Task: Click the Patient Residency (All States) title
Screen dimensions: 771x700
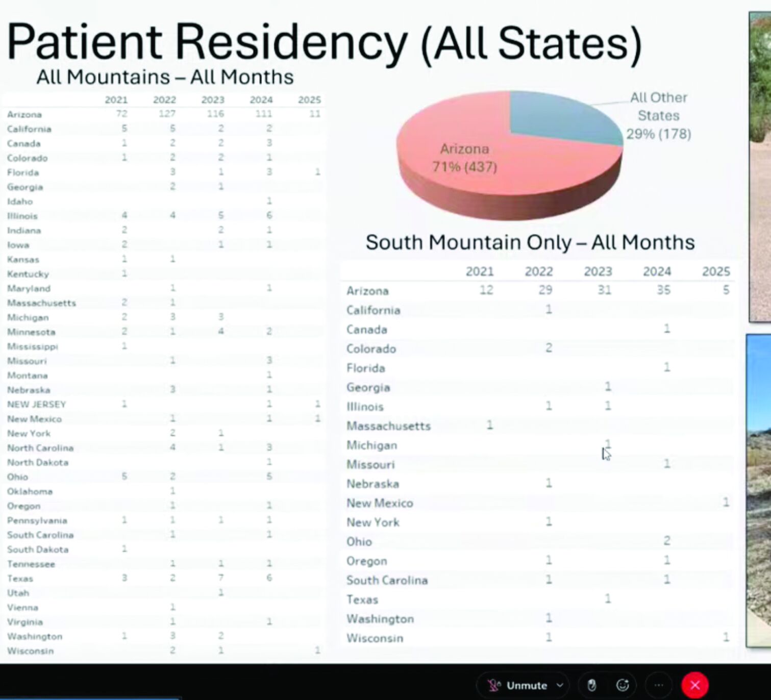Action: [324, 42]
